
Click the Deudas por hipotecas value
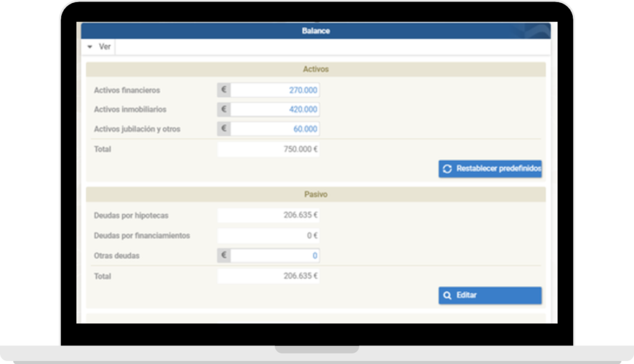pyautogui.click(x=269, y=215)
